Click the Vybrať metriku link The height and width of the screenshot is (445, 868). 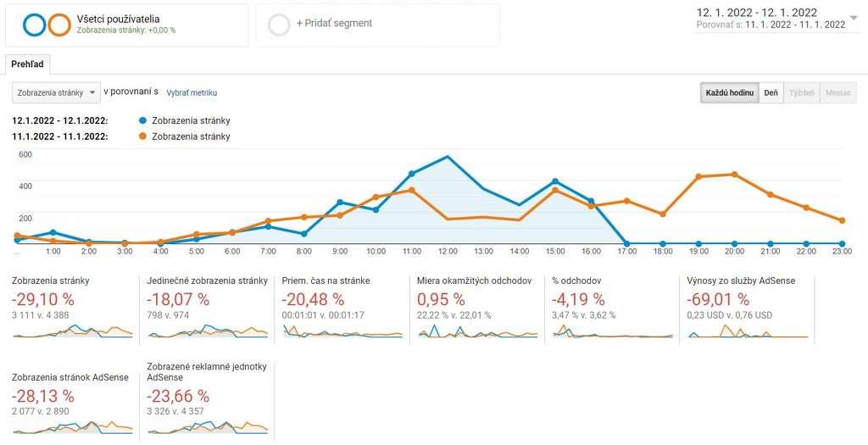coord(192,92)
